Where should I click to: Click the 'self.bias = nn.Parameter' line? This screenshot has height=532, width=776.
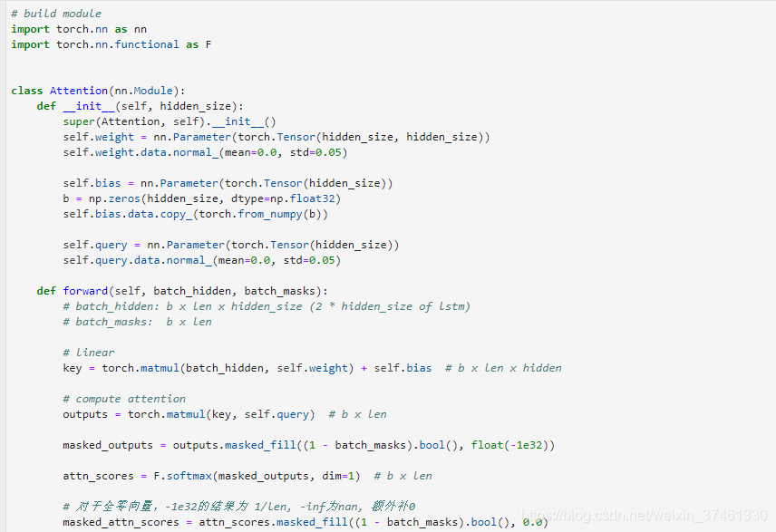coord(228,183)
